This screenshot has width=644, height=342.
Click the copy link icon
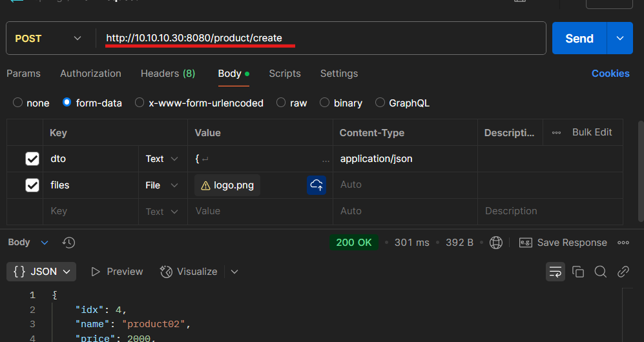(623, 272)
